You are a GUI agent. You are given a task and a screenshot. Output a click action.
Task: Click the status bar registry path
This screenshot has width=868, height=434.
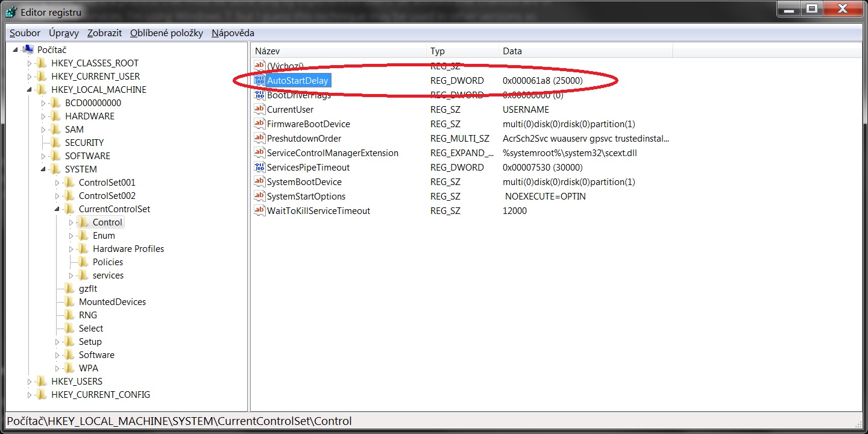click(x=179, y=421)
